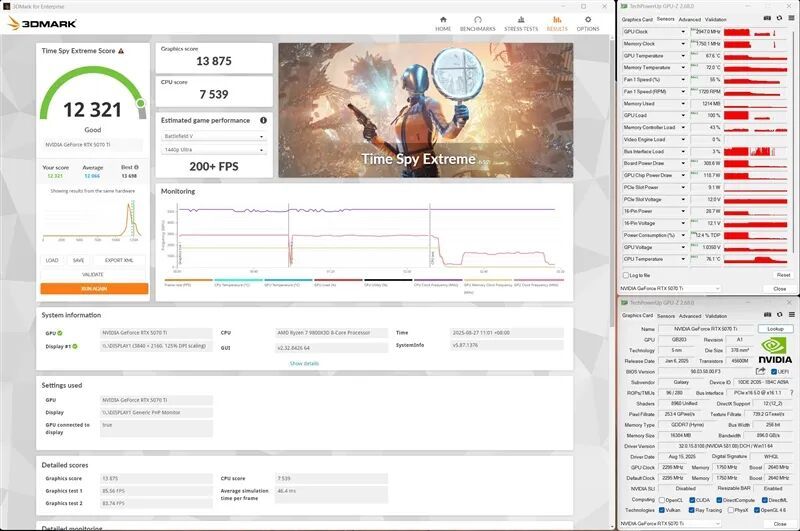
Task: Toggle the OpenGL 4.6 checkbox
Action: tap(757, 510)
